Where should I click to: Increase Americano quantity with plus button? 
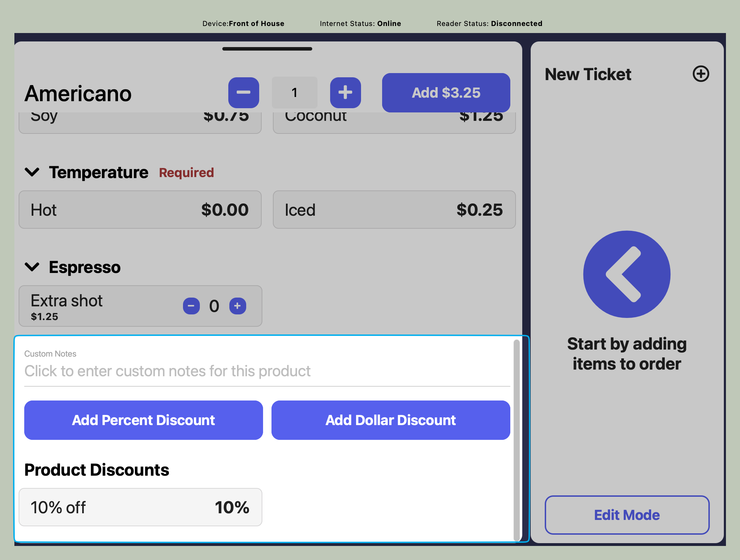[x=345, y=92]
